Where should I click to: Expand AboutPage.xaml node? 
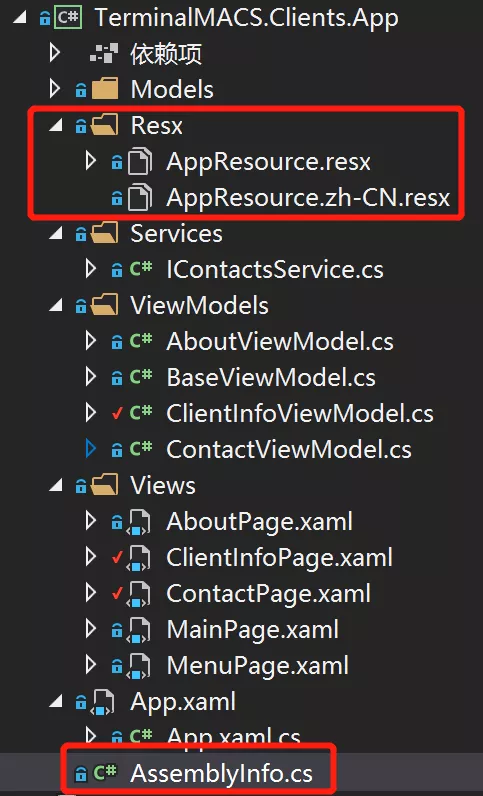click(x=91, y=521)
